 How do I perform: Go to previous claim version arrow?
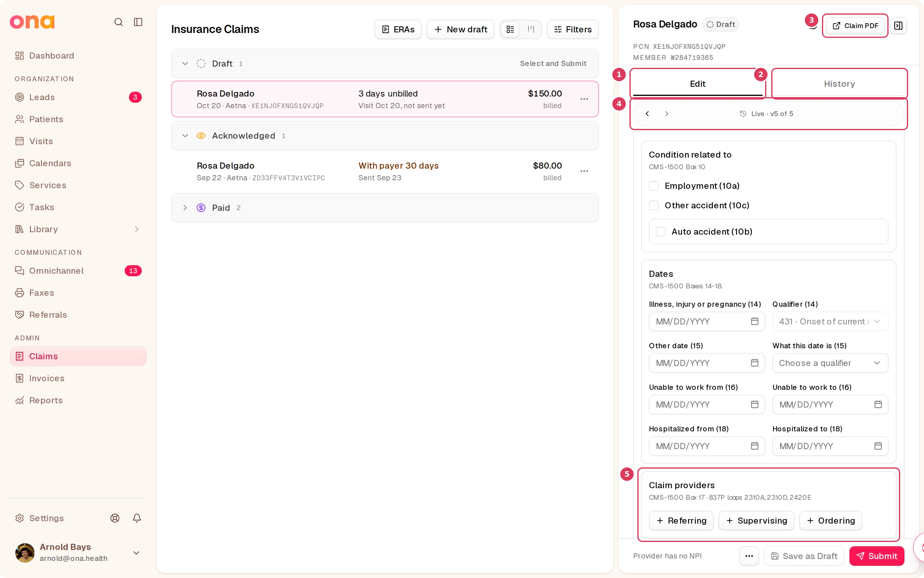tap(647, 114)
